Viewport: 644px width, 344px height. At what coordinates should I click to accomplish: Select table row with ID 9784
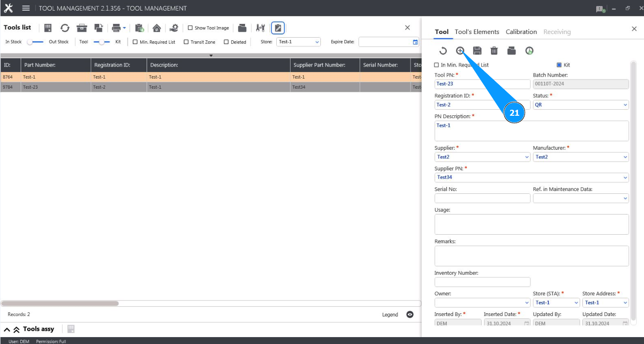coord(211,87)
